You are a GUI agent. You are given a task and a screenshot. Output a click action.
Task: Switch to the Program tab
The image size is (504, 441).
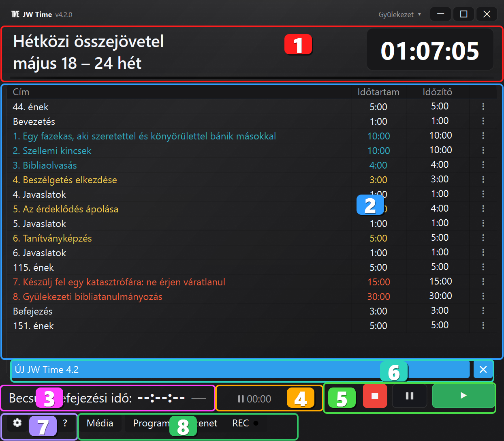pyautogui.click(x=151, y=423)
